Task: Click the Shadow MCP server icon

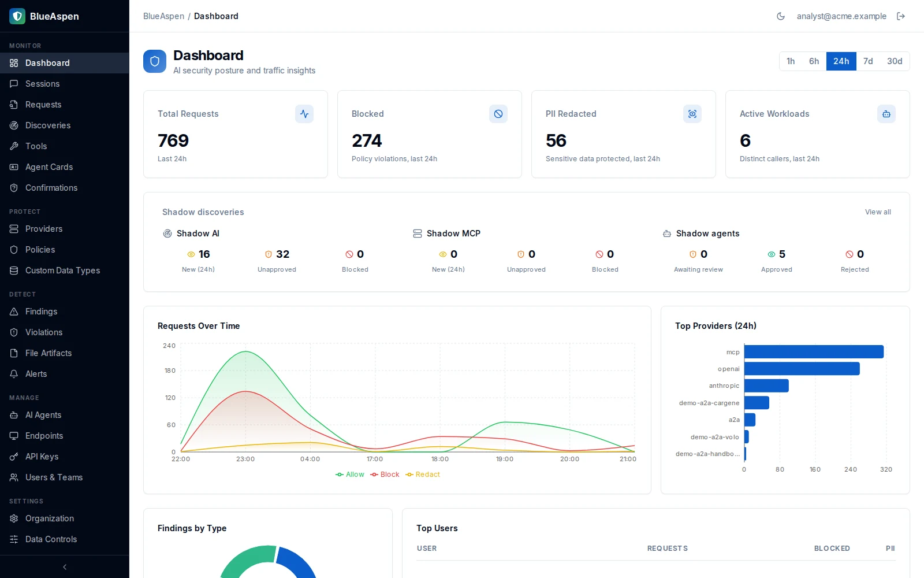Action: tap(418, 234)
